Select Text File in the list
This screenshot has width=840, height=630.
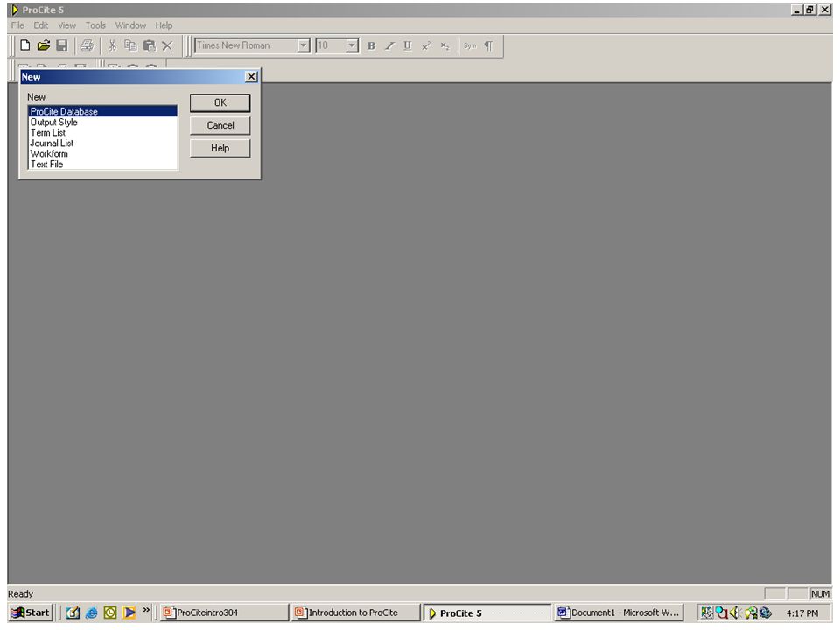click(x=102, y=164)
